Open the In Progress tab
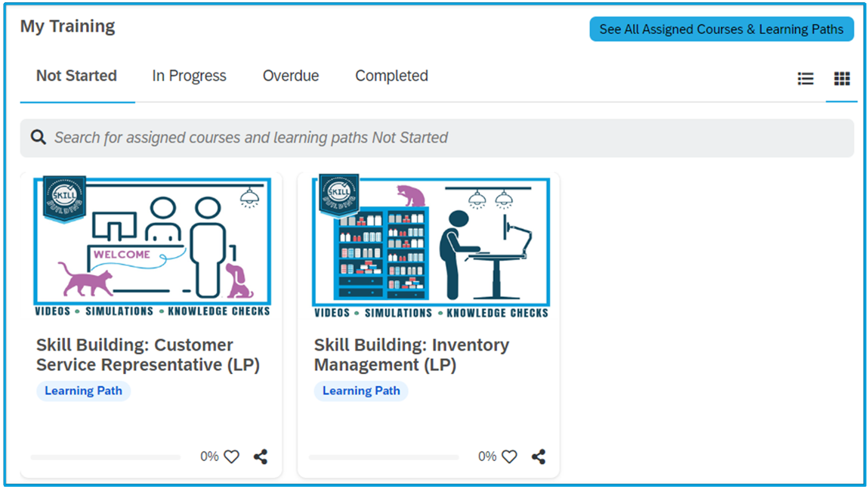The image size is (868, 489). tap(189, 76)
